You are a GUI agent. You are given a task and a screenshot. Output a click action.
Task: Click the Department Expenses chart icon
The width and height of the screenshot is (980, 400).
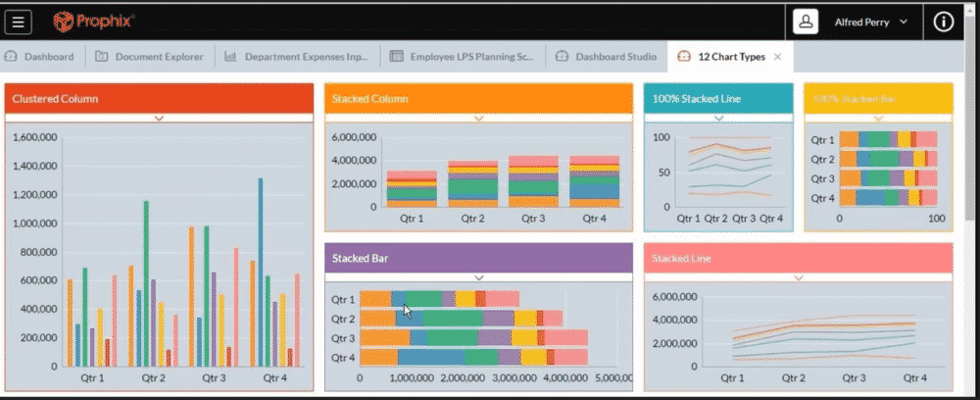click(230, 57)
